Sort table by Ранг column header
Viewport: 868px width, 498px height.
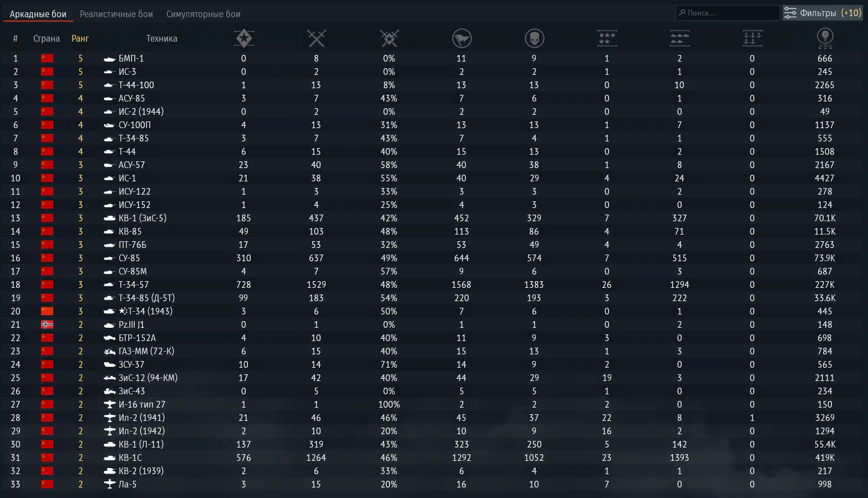80,38
